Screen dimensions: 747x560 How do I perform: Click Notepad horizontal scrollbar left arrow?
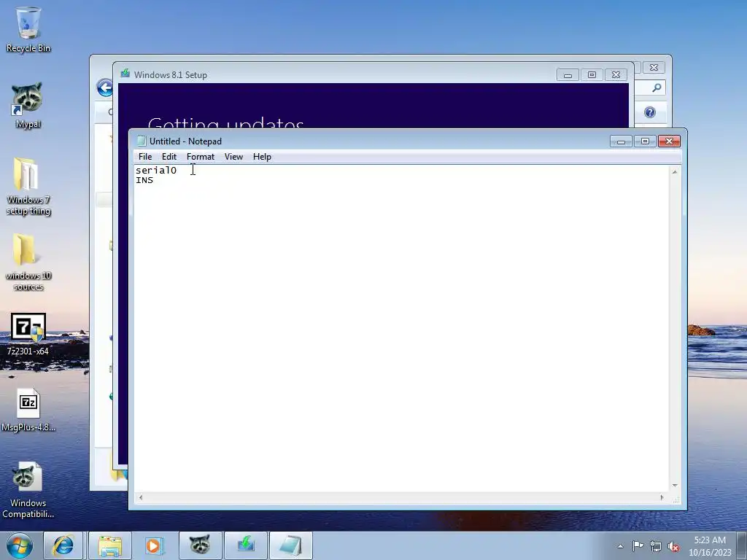(x=141, y=497)
